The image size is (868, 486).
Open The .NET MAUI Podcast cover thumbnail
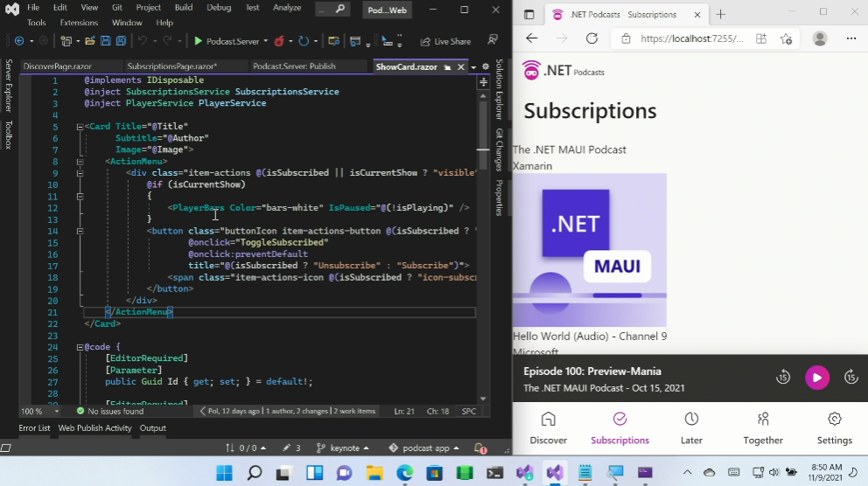(590, 251)
